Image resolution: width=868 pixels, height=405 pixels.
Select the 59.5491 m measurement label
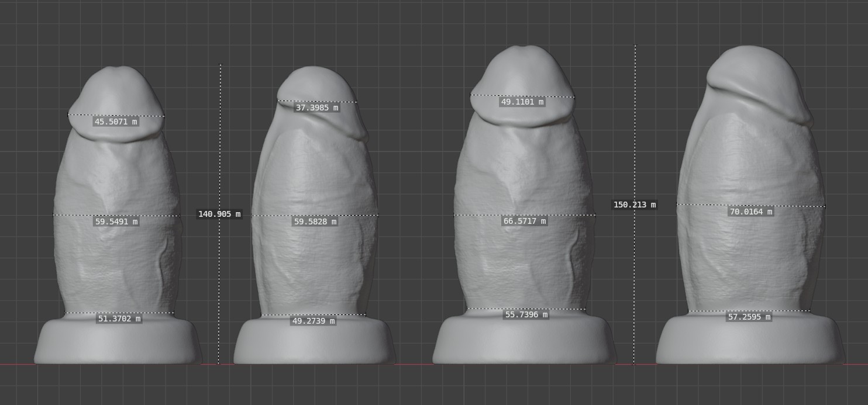coord(116,221)
